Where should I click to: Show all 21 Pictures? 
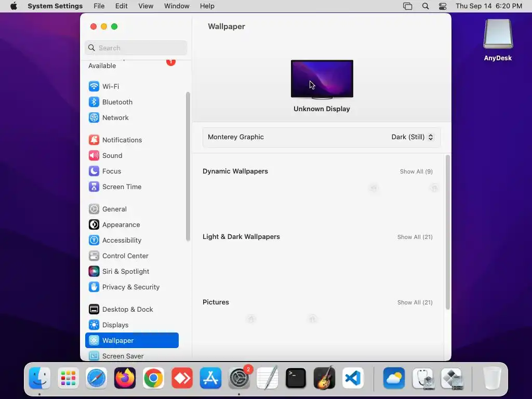415,302
